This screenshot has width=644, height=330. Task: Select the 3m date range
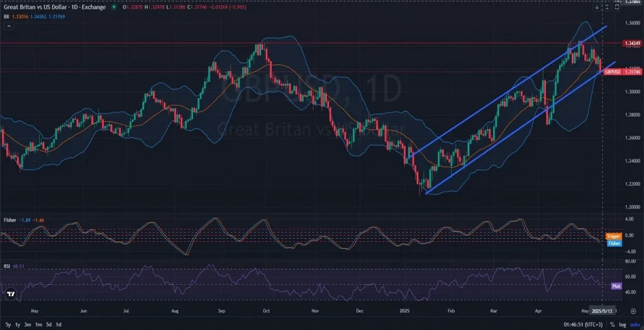click(x=28, y=325)
